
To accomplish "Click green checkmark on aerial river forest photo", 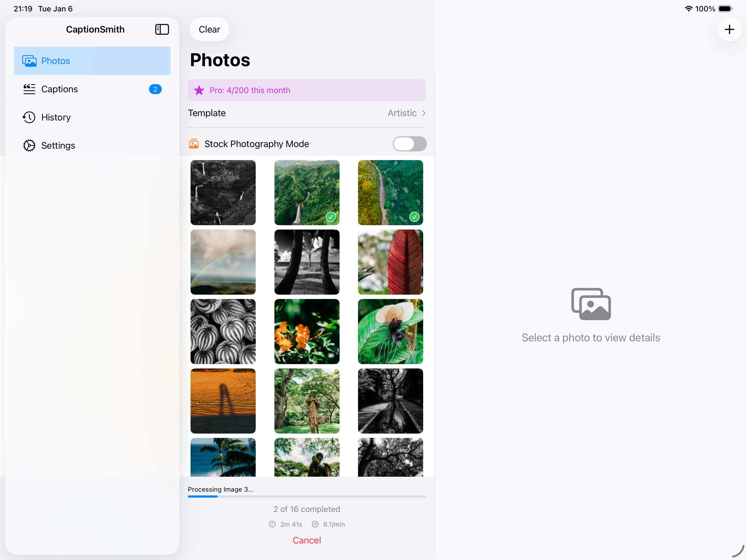I will (x=414, y=217).
